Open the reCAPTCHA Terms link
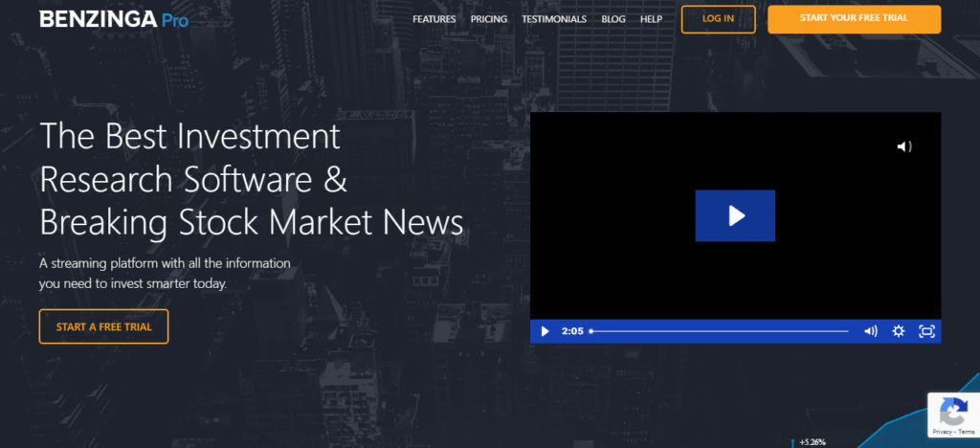This screenshot has width=980, height=448. [x=967, y=432]
